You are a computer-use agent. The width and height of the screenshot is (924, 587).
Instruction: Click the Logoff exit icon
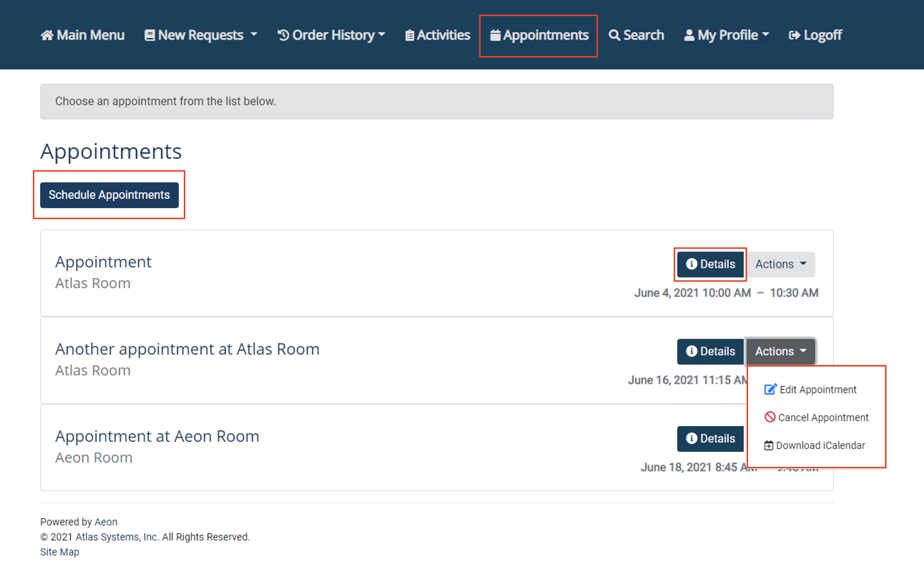tap(795, 35)
